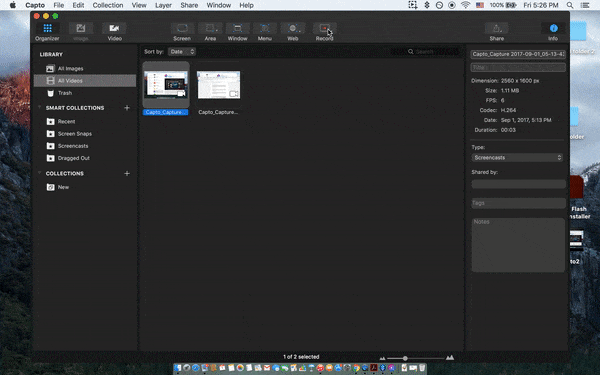Open the Help menu
Screen dimensions: 600x375
point(246,5)
